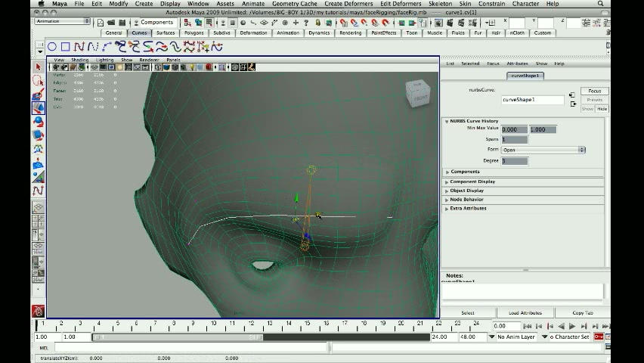
Task: Click the open scene folder icon
Action: (x=111, y=23)
